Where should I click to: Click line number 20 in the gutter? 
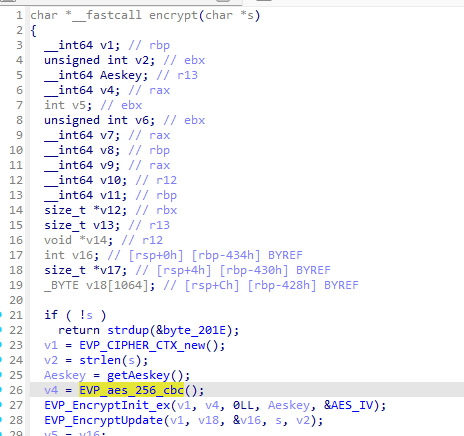(x=16, y=300)
